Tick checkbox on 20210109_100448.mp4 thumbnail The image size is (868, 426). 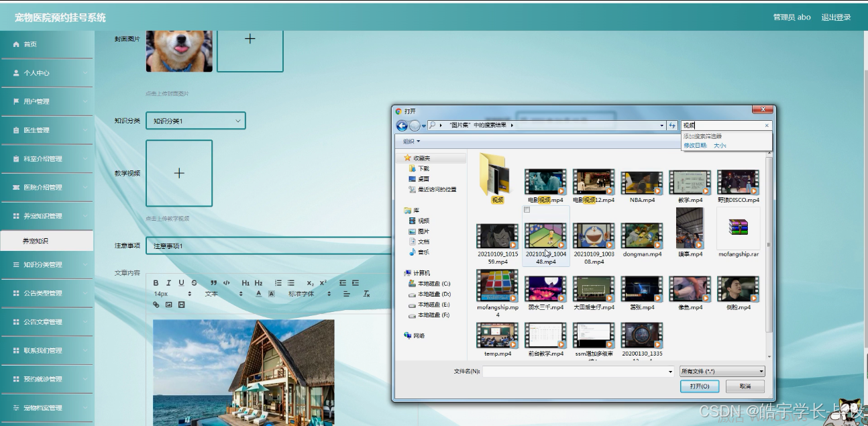527,210
